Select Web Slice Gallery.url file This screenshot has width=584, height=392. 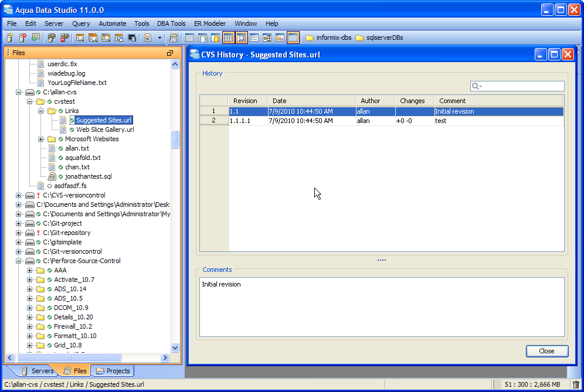(x=105, y=129)
